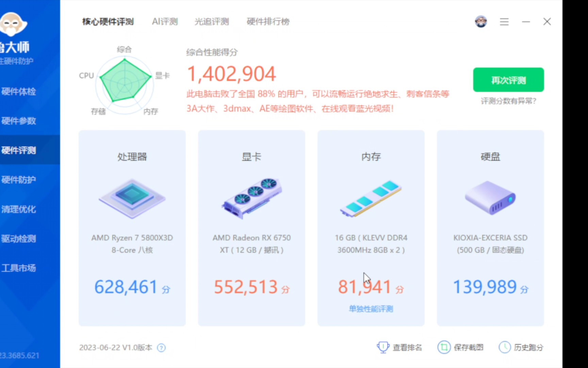Screen dimensions: 588x368
Task: Minimize the Master Lu window
Action: point(526,22)
